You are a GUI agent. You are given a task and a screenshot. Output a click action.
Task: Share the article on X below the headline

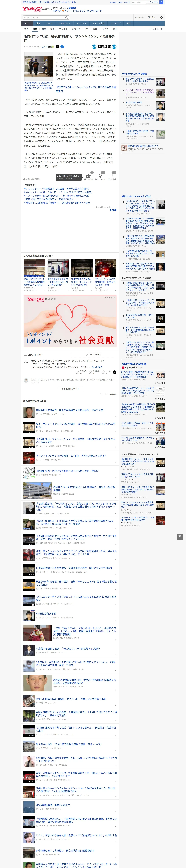point(57,47)
